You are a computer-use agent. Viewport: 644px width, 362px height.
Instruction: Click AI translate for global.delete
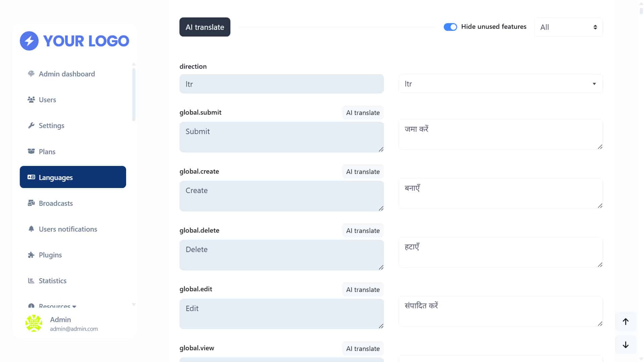(363, 231)
